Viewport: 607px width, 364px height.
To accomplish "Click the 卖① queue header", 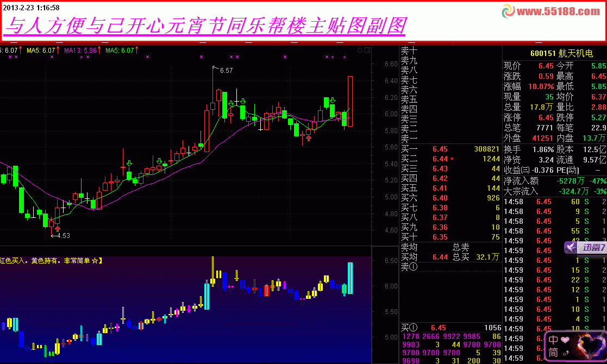I will (409, 267).
